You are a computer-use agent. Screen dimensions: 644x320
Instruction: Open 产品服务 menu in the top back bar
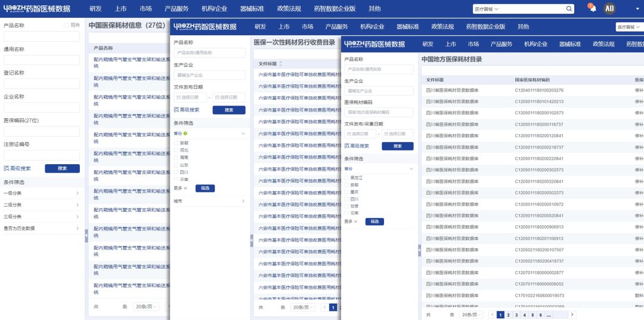(x=177, y=8)
